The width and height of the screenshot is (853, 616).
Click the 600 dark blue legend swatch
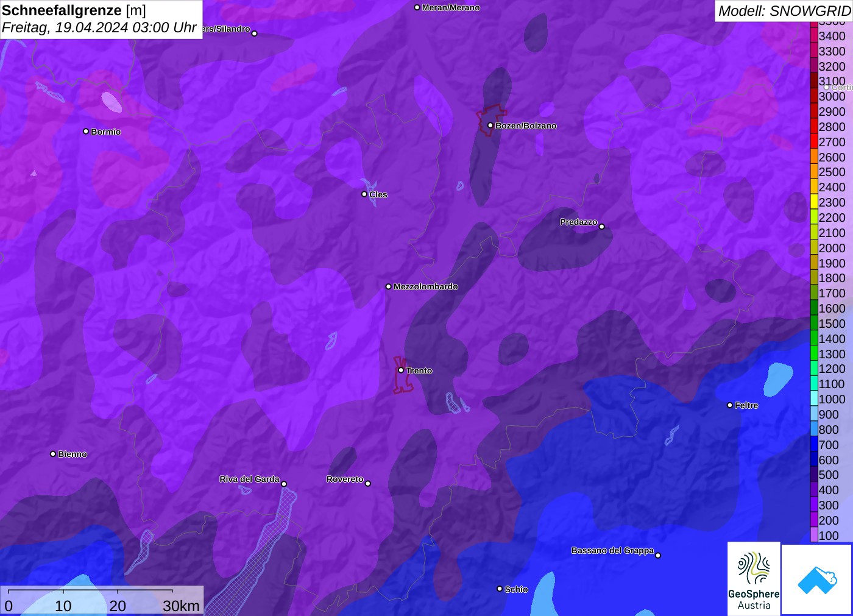814,460
